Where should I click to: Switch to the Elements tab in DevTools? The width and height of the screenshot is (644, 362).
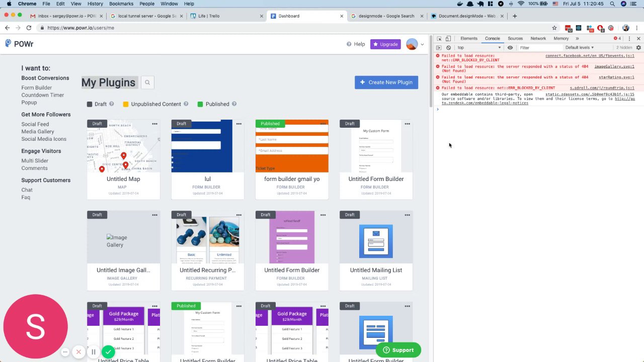tap(469, 39)
